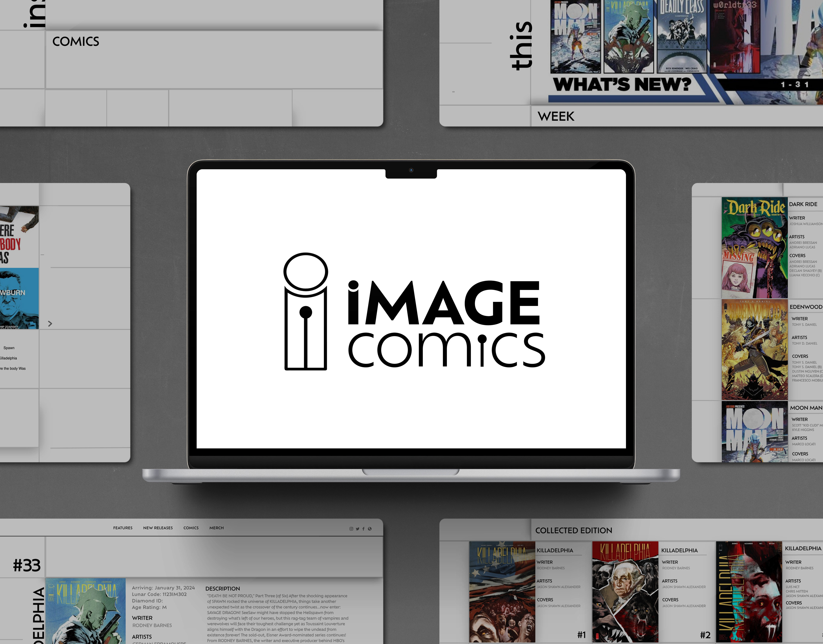
Task: Click 'Lunar Code: 1123IM302' text
Action: point(159,594)
